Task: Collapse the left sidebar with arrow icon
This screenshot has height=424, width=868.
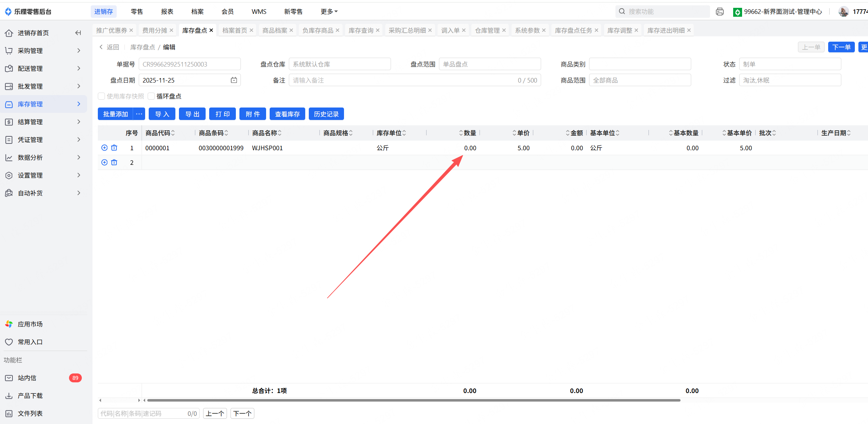Action: tap(78, 33)
